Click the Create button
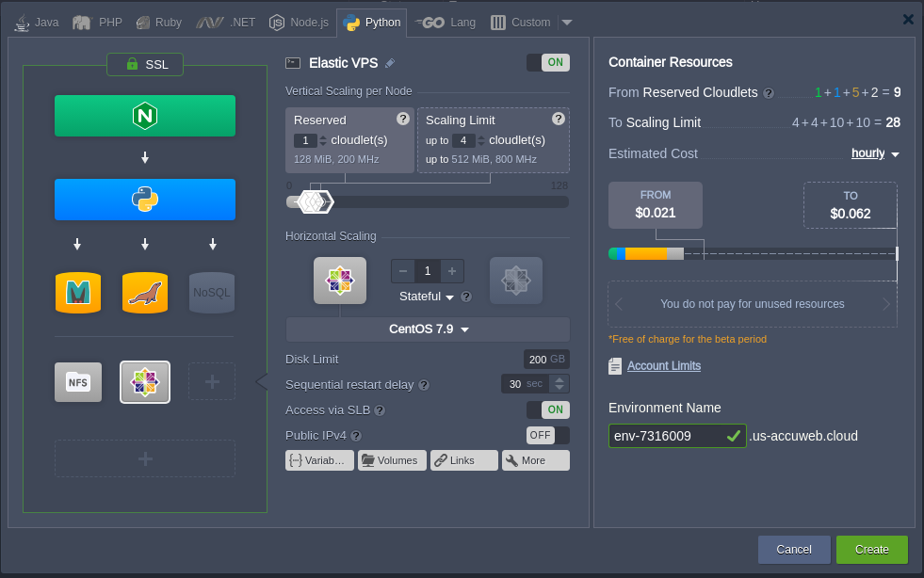Viewport: 924px width, 578px height. (871, 550)
